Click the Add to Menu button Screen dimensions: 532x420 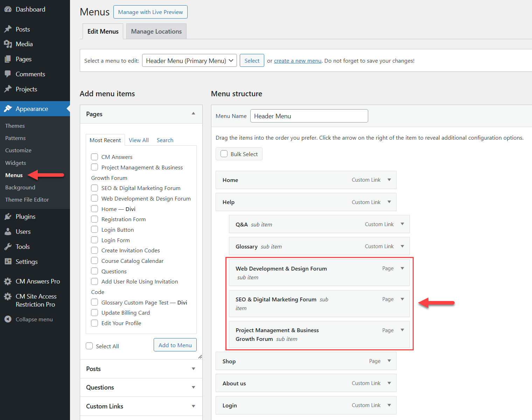click(x=175, y=345)
